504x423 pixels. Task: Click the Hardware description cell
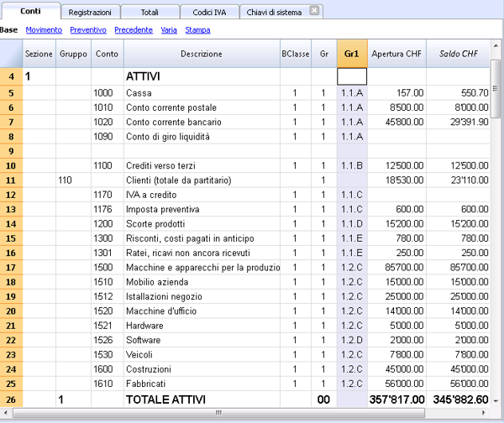(x=202, y=326)
